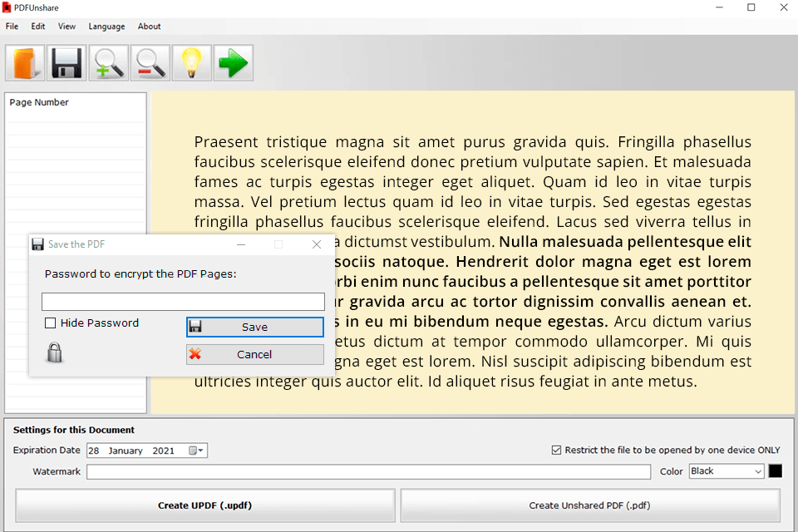Click the floppy disk save toolbar icon
The image size is (798, 532).
point(66,63)
